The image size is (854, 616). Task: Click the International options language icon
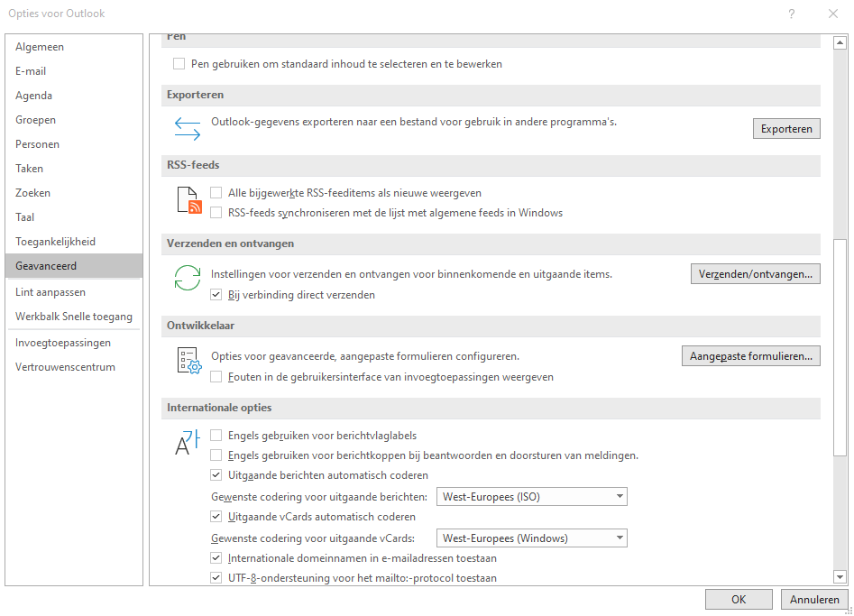pyautogui.click(x=188, y=442)
